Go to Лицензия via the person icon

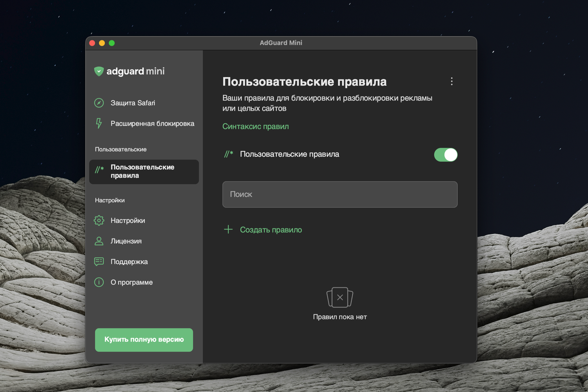click(x=99, y=241)
